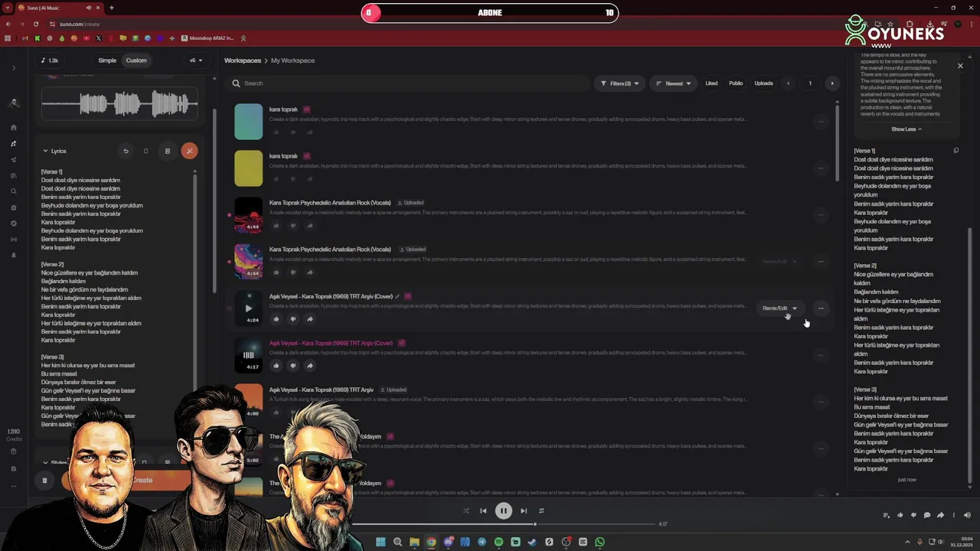
Task: Expand the left sidebar with chevron arrow
Action: pyautogui.click(x=13, y=68)
